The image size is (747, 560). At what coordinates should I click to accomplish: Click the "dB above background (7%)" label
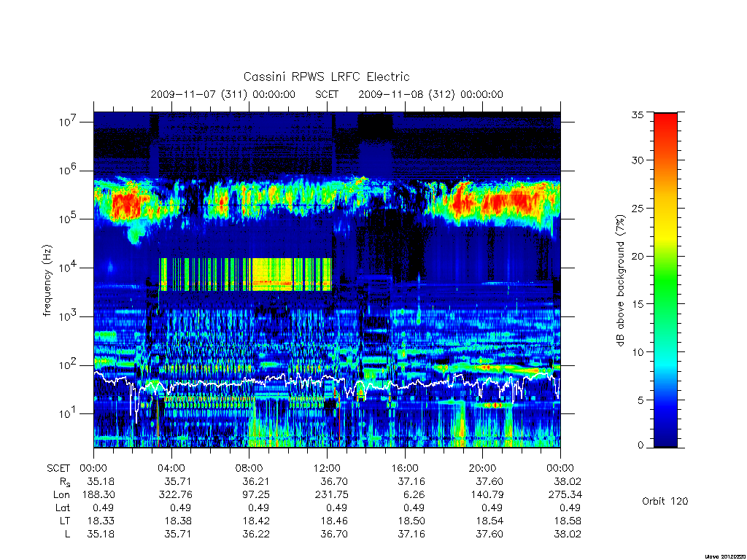[x=620, y=281]
